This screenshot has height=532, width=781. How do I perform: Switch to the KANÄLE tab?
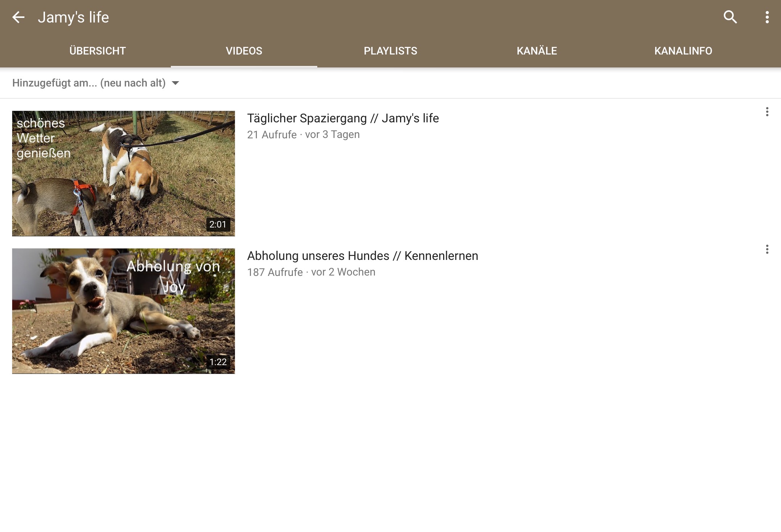[x=537, y=51]
